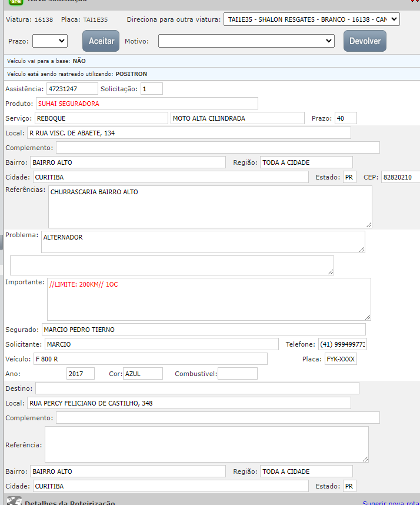The image size is (420, 505).
Task: Click the empty Destino input field
Action: [197, 388]
